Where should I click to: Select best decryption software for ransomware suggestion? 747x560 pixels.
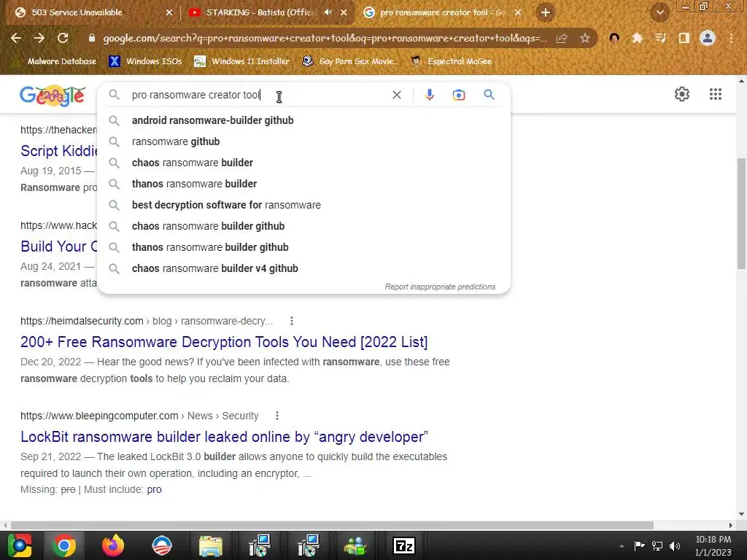point(304,205)
